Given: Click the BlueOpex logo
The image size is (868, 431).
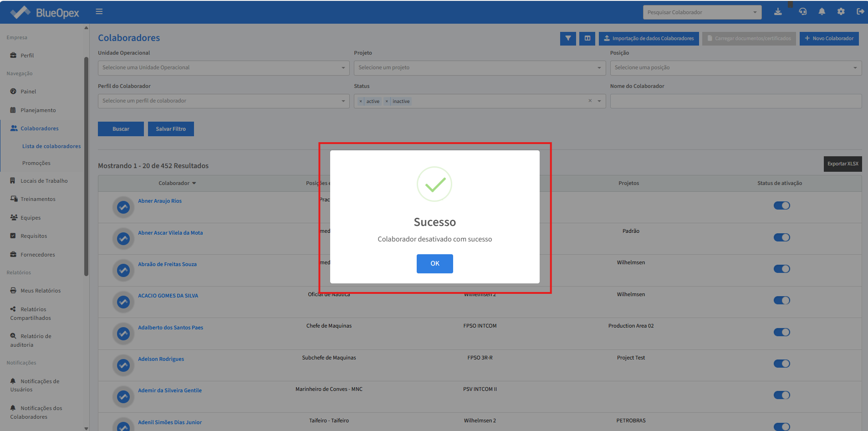Looking at the screenshot, I should point(45,12).
